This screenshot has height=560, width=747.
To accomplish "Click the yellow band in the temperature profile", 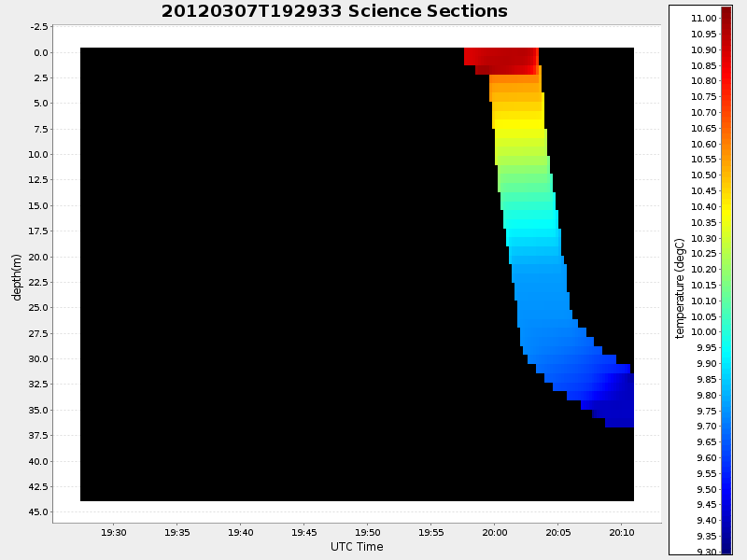I will pos(518,123).
